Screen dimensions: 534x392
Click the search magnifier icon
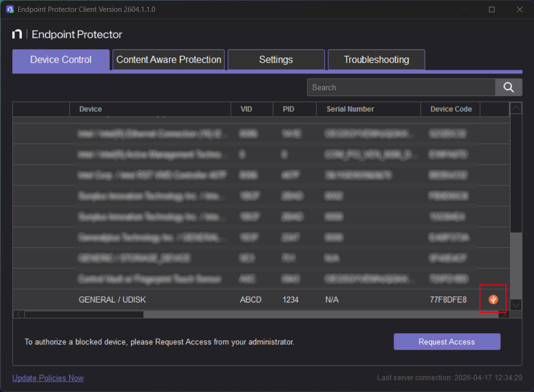pyautogui.click(x=509, y=87)
